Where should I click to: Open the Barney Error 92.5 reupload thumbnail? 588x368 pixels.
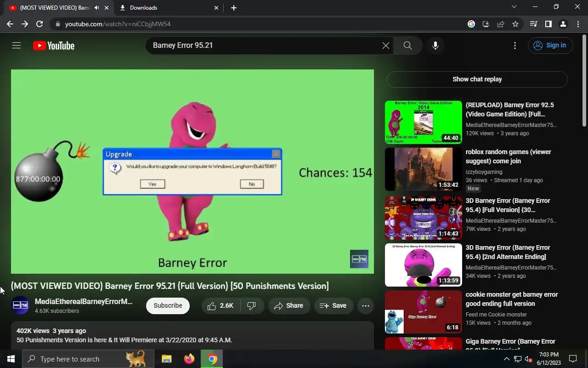[423, 122]
